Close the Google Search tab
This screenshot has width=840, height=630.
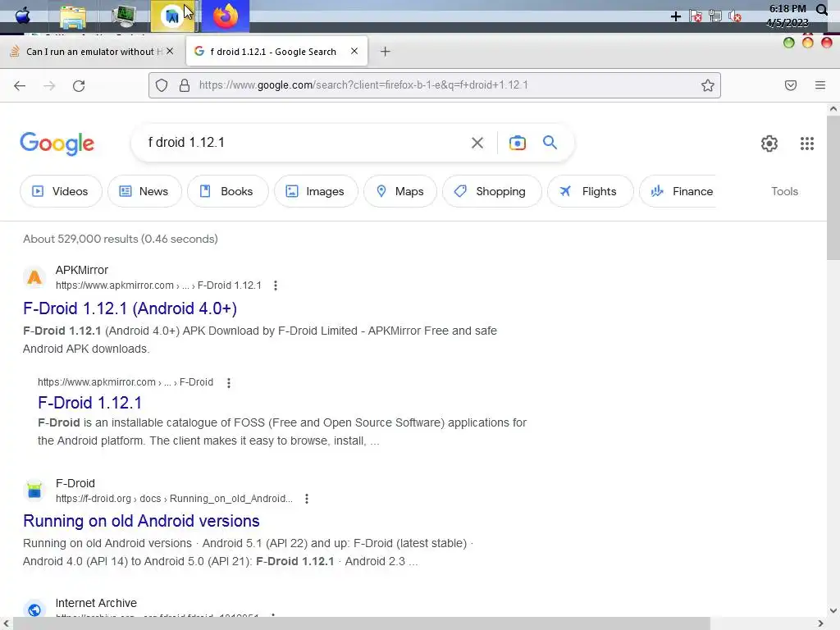(354, 51)
